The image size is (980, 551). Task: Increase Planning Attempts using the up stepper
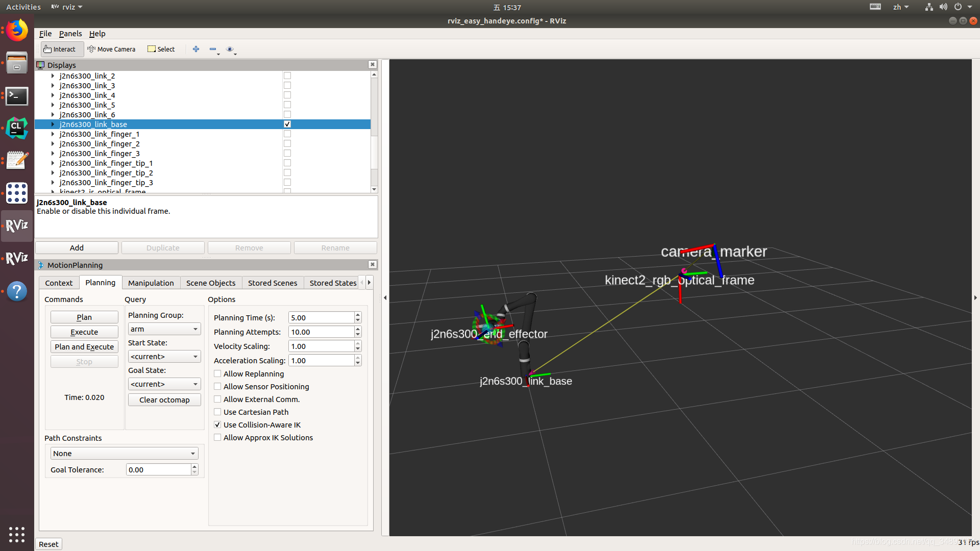(357, 329)
